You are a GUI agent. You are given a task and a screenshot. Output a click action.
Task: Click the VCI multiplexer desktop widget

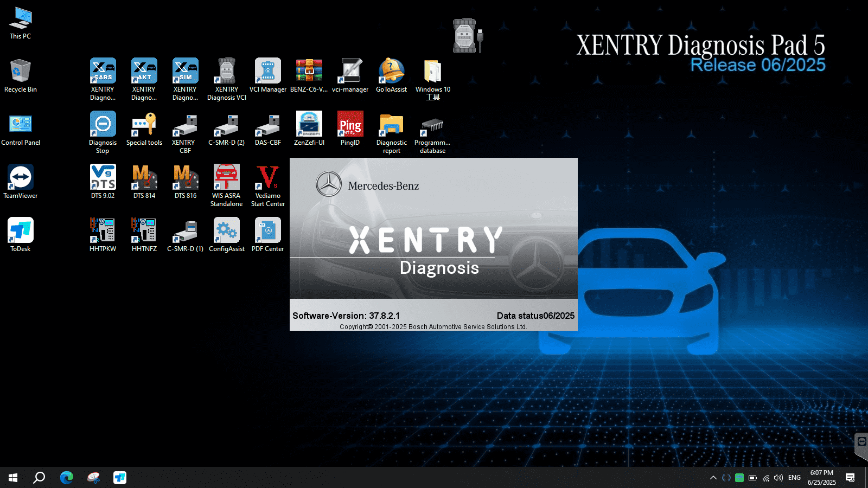[x=468, y=36]
